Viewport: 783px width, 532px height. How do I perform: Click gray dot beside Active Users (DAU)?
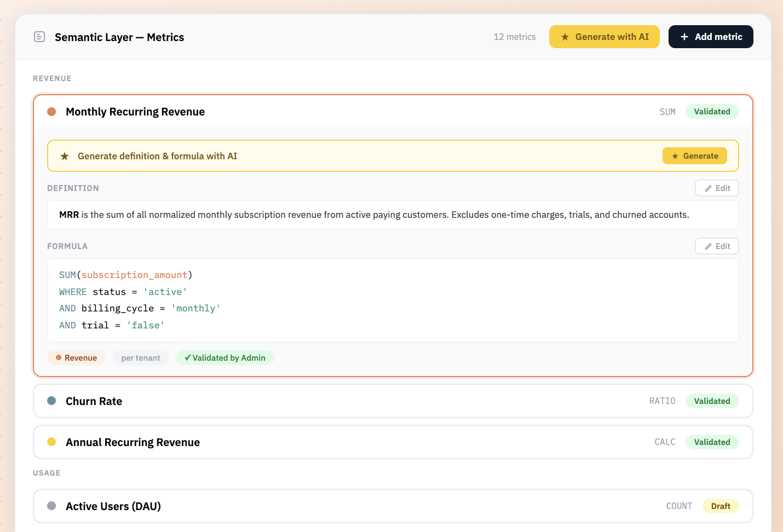pos(51,506)
